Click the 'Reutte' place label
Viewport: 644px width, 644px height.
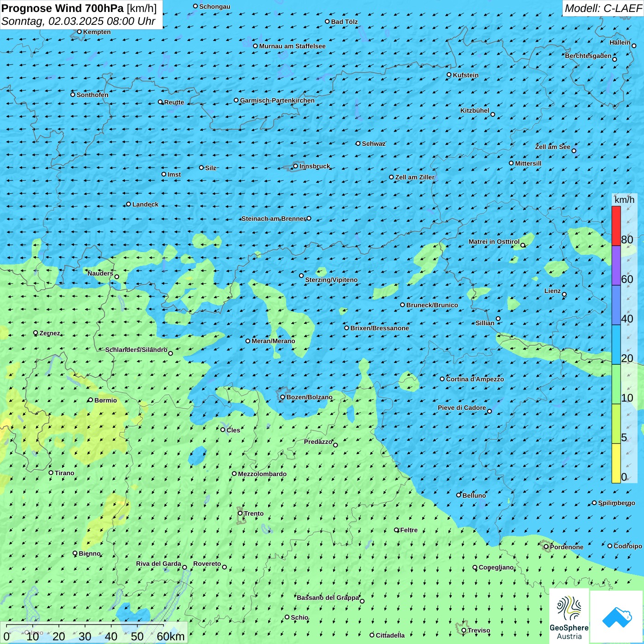(x=174, y=102)
